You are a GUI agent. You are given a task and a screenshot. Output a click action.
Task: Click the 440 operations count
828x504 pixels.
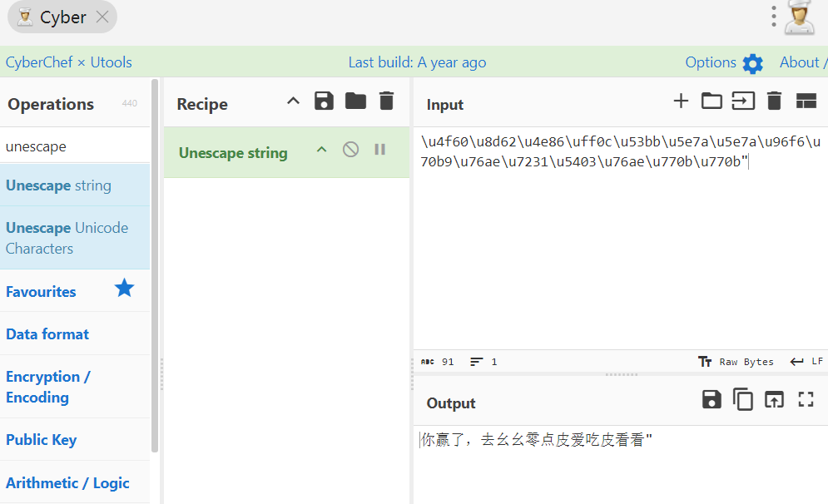click(129, 103)
